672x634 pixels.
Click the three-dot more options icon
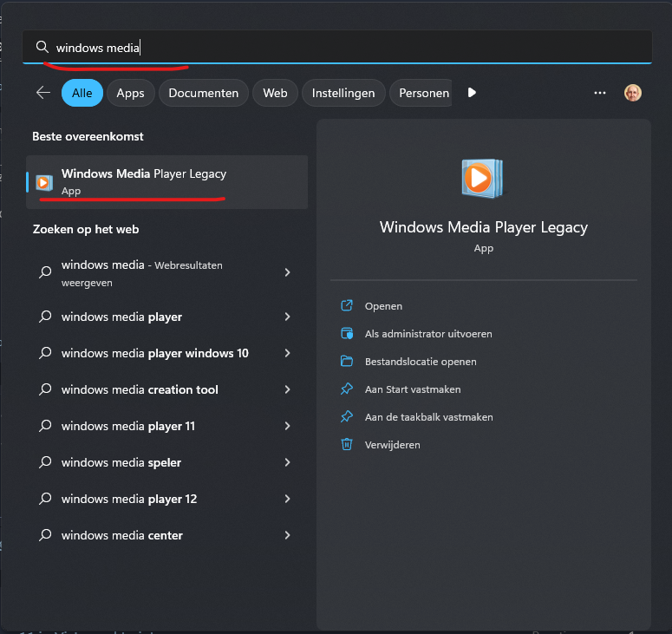coord(600,93)
